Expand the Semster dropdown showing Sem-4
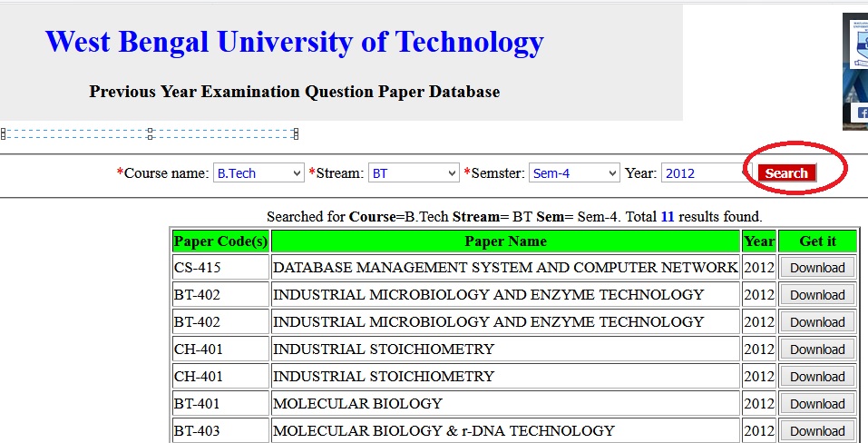This screenshot has width=868, height=443. click(x=574, y=173)
